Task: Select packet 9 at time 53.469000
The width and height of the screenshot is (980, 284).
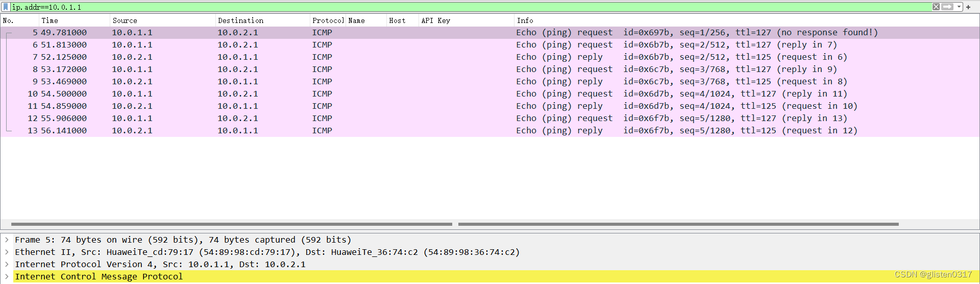Action: click(x=490, y=82)
